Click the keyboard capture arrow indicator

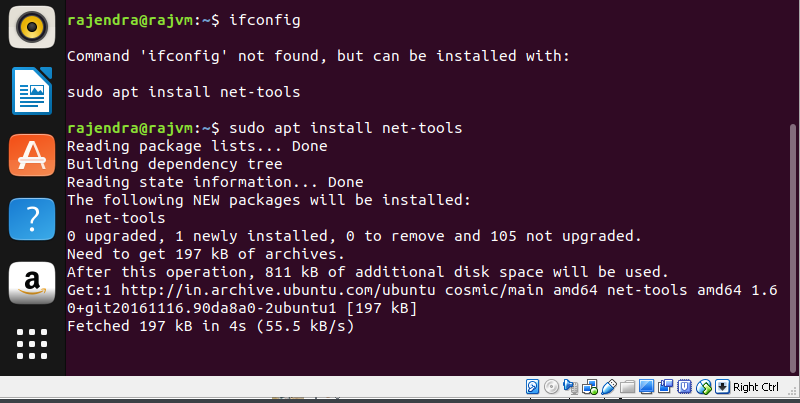pos(721,387)
